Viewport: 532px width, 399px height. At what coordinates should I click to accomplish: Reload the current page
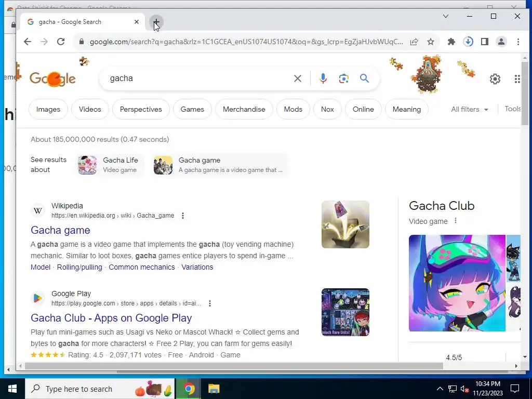pos(61,42)
